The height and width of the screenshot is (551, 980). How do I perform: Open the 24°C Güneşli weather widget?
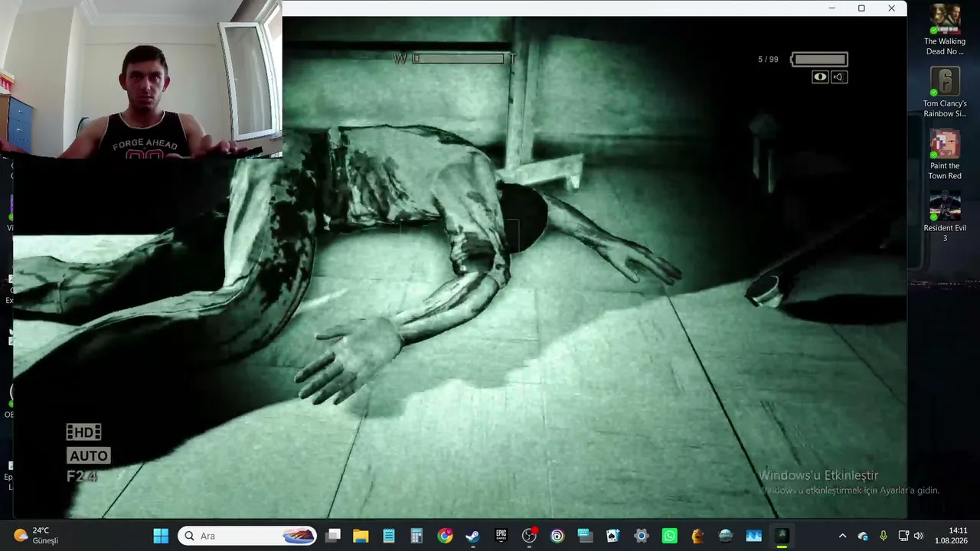37,536
